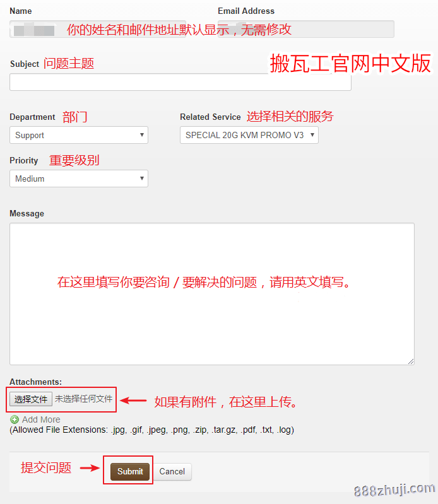
Task: Click the Name input field
Action: (x=98, y=29)
